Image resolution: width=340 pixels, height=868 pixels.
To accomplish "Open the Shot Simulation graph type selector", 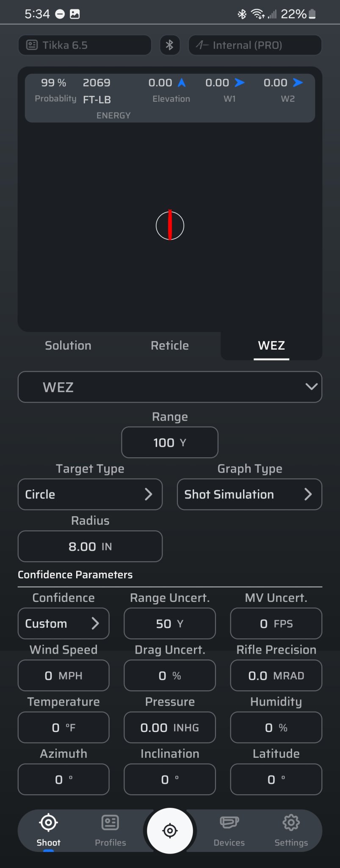I will pyautogui.click(x=249, y=494).
